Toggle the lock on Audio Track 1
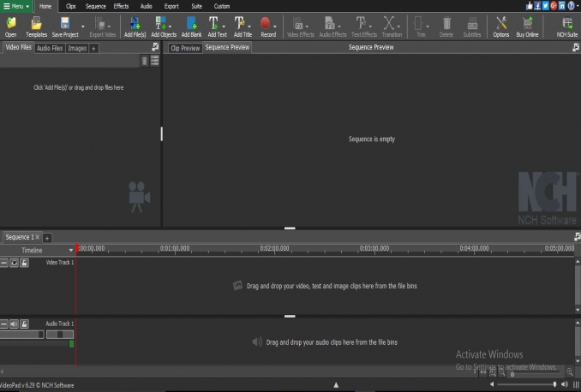 pyautogui.click(x=25, y=324)
